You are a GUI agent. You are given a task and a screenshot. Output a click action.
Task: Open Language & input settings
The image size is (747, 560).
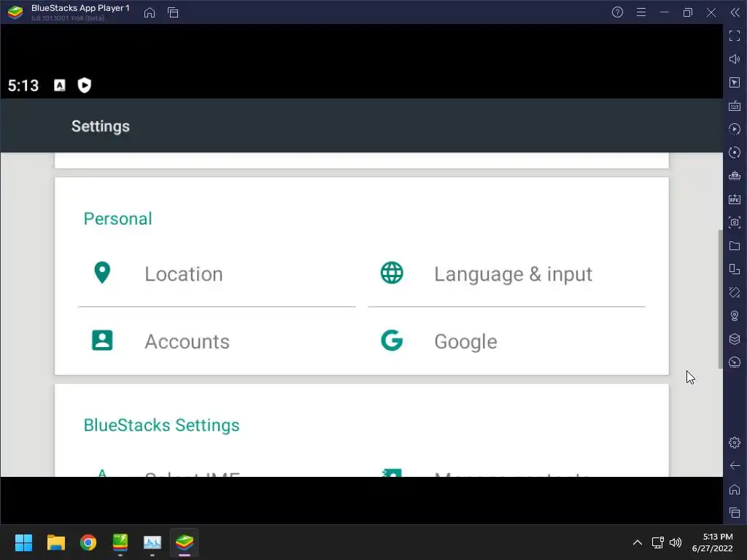click(506, 274)
